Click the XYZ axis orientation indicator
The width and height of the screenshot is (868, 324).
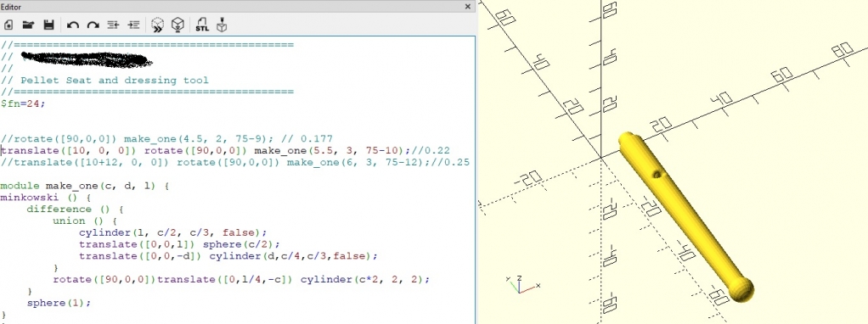[x=522, y=284]
